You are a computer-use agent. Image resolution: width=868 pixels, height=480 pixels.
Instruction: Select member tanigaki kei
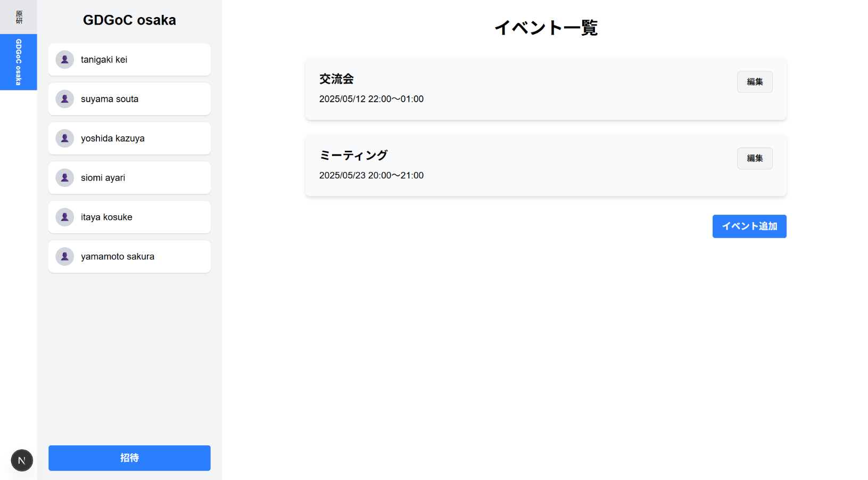tap(129, 60)
